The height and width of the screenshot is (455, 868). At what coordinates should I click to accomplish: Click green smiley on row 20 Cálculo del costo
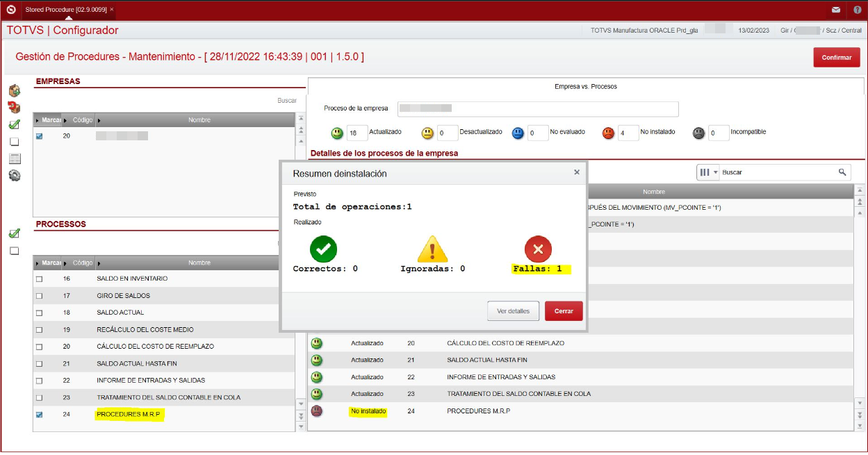(x=317, y=343)
